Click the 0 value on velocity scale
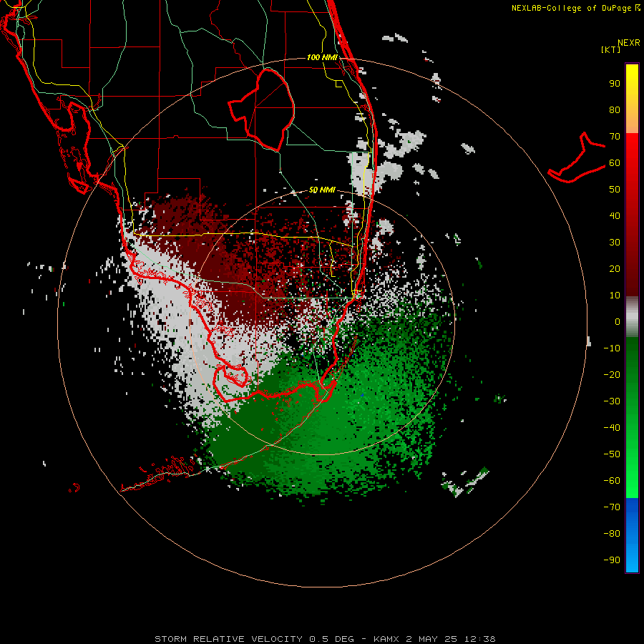 (x=618, y=321)
